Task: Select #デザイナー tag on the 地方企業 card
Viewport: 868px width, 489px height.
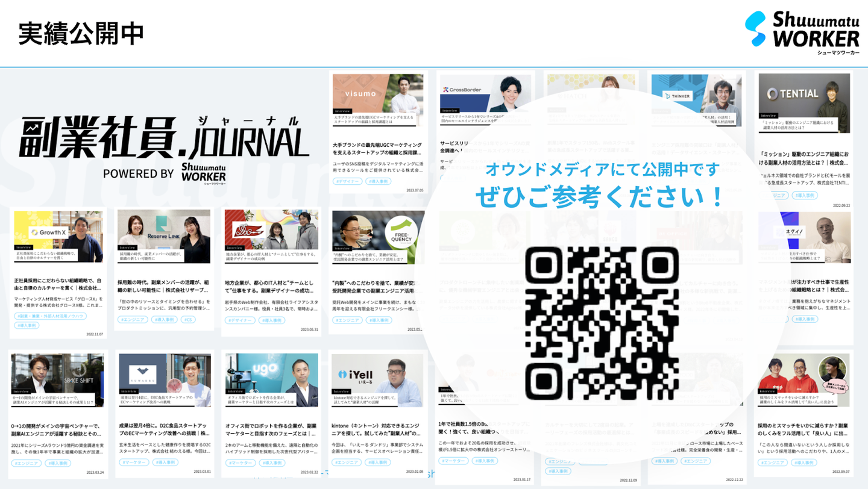Action: click(x=240, y=320)
